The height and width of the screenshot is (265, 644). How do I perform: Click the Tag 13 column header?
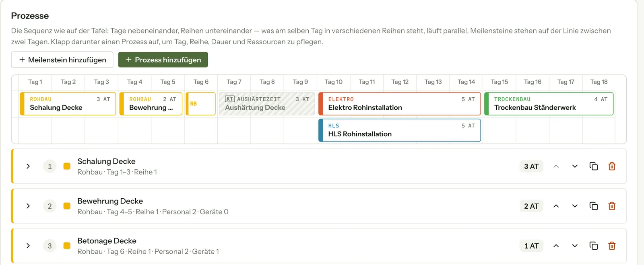pyautogui.click(x=433, y=82)
